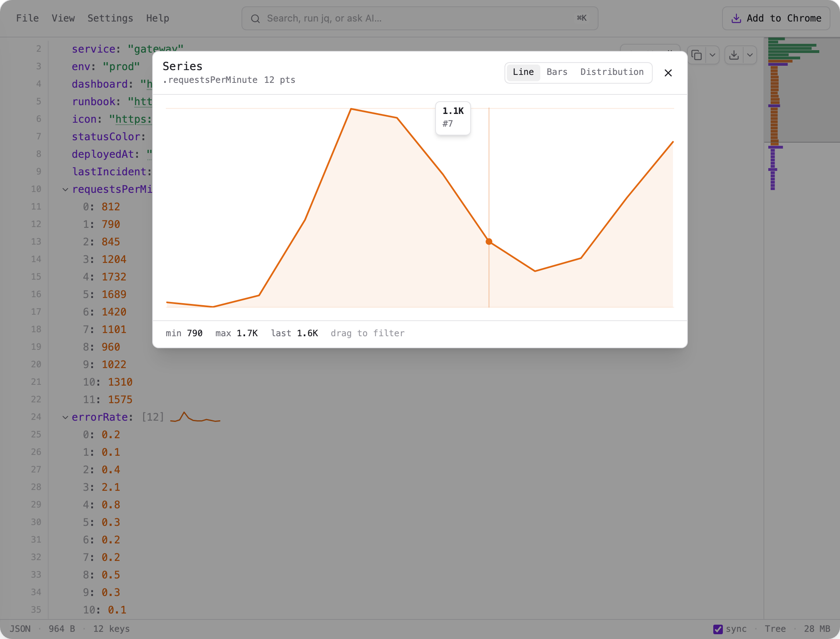Collapse the requestsPerMinute array
840x639 pixels.
click(x=65, y=189)
